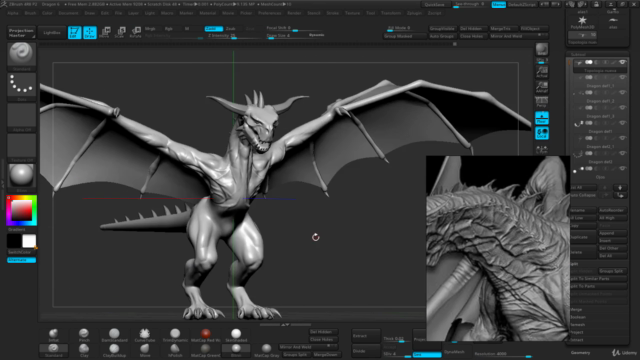Select the Inflat brush

(53, 335)
